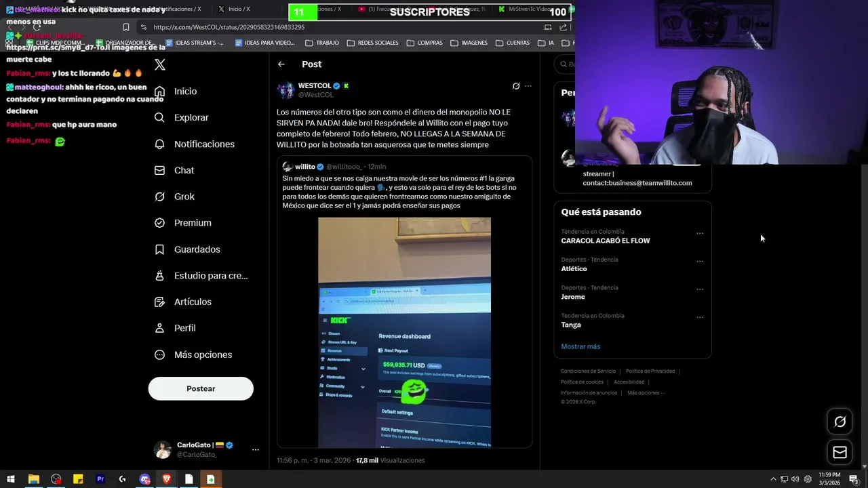This screenshot has width=868, height=488.
Task: Expand Más opciones footer link
Action: click(x=646, y=393)
